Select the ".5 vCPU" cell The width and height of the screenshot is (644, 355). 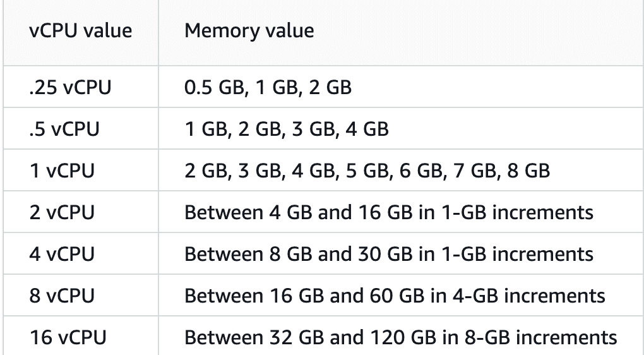coord(64,129)
